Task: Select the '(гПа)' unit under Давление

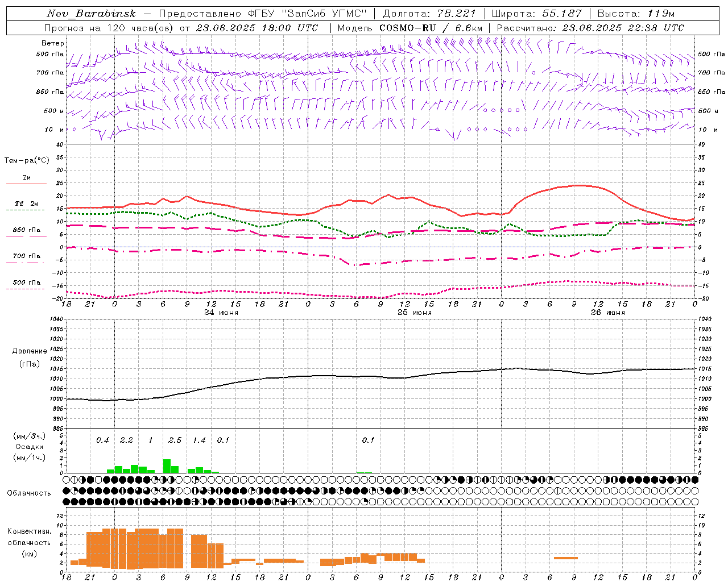Action: (x=30, y=364)
